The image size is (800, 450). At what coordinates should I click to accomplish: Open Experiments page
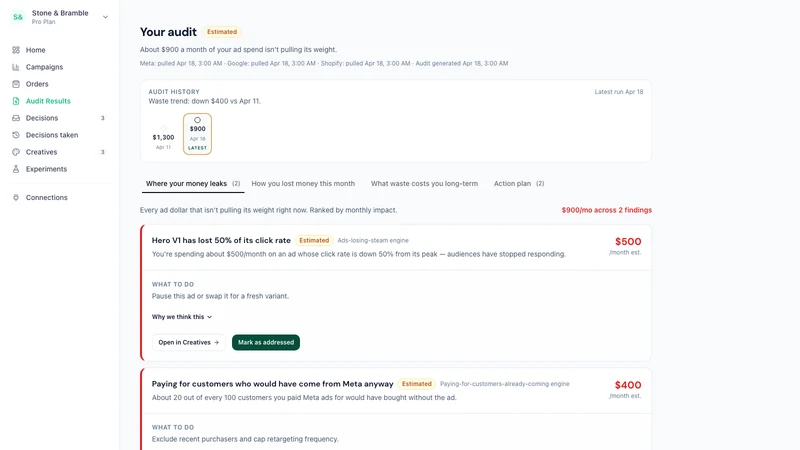[x=46, y=169]
